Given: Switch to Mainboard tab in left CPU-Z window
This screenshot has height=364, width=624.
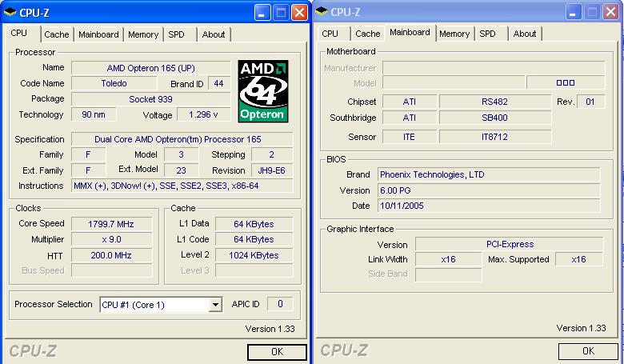Looking at the screenshot, I should (98, 34).
